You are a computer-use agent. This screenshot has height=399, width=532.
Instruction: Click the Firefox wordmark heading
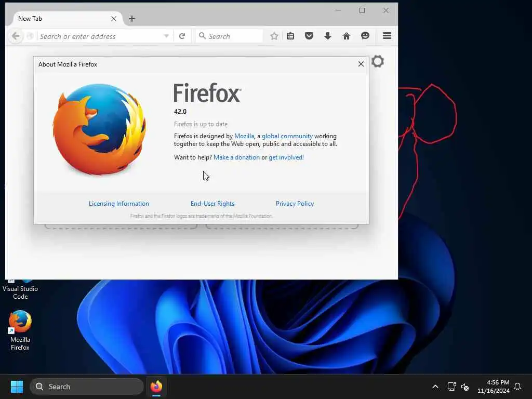tap(208, 92)
